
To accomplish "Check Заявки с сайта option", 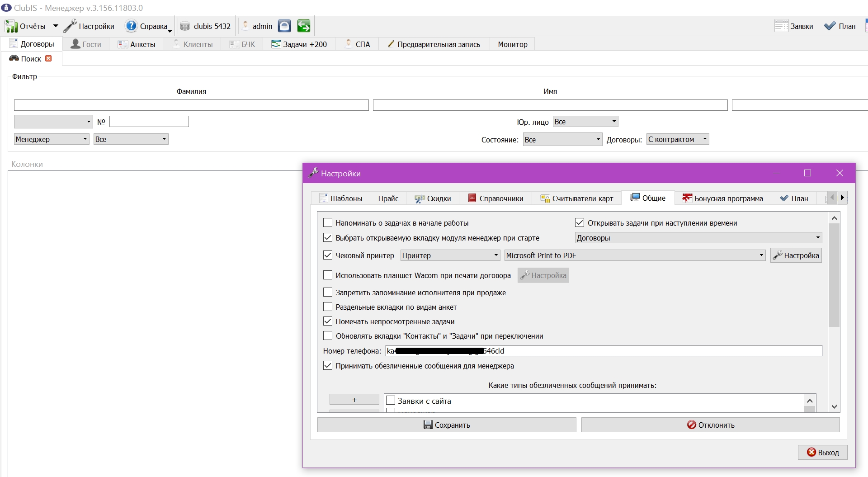I will click(391, 400).
